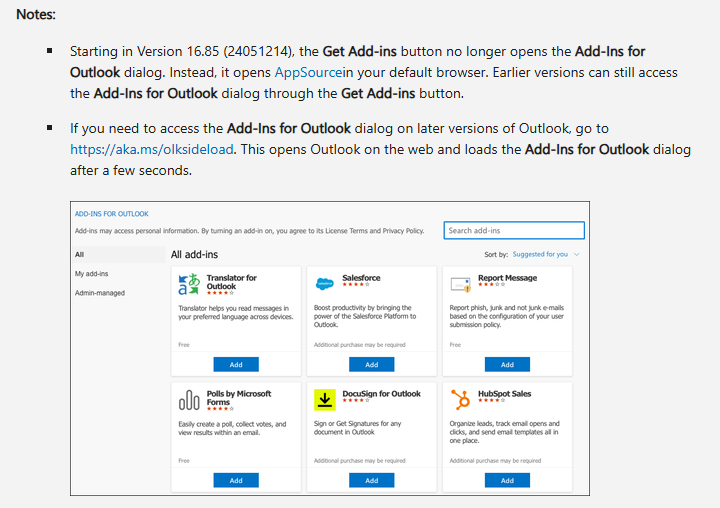Click the Translator for Outlook icon

pos(189,284)
